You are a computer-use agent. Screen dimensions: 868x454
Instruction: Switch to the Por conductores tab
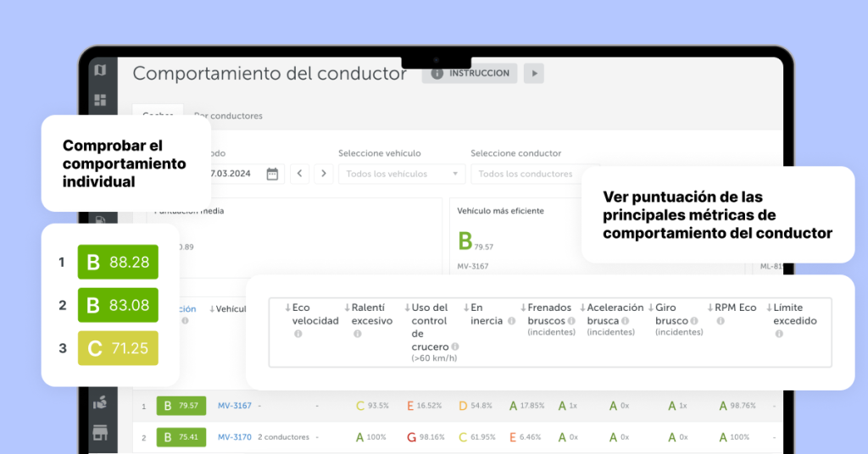coord(228,116)
